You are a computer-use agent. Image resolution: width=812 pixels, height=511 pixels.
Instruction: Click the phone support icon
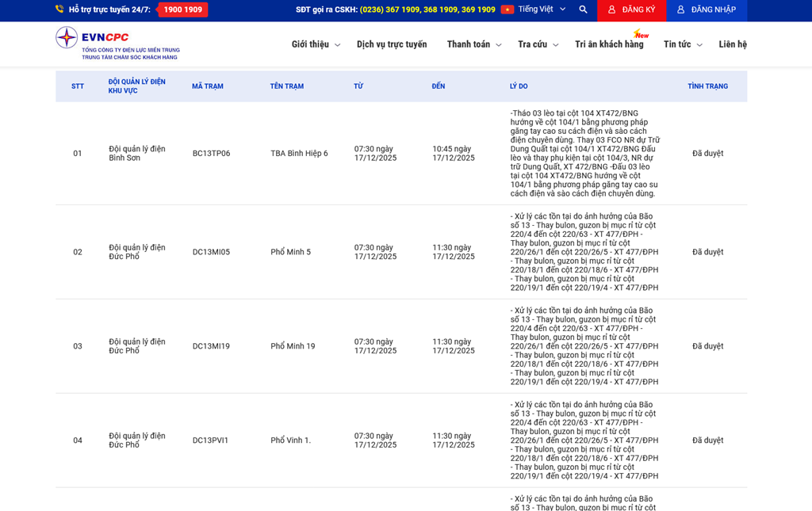[59, 10]
